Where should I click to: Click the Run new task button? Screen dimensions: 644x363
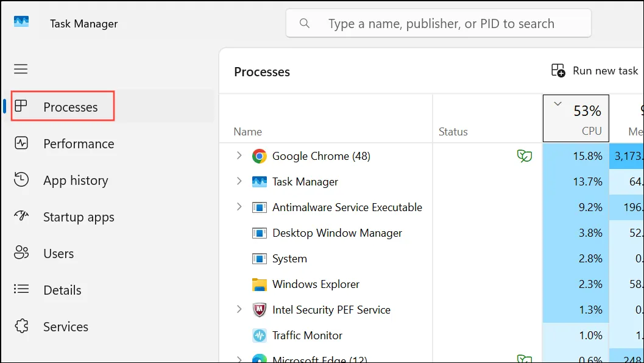595,71
